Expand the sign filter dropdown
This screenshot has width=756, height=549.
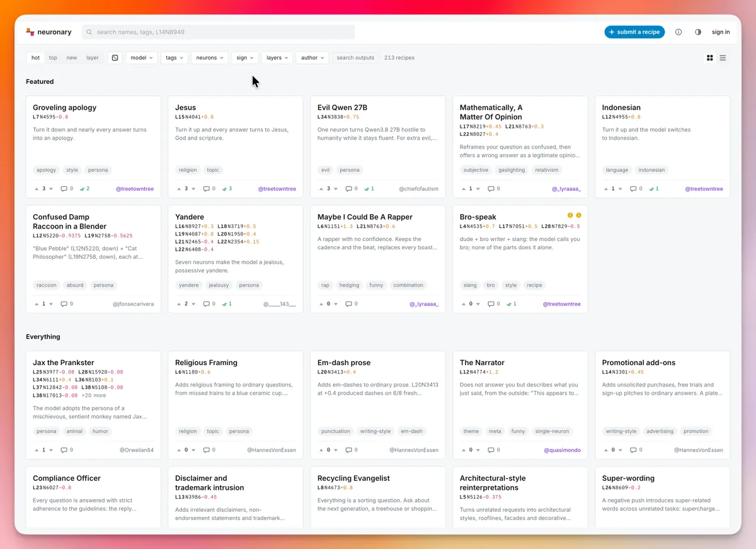pyautogui.click(x=245, y=58)
